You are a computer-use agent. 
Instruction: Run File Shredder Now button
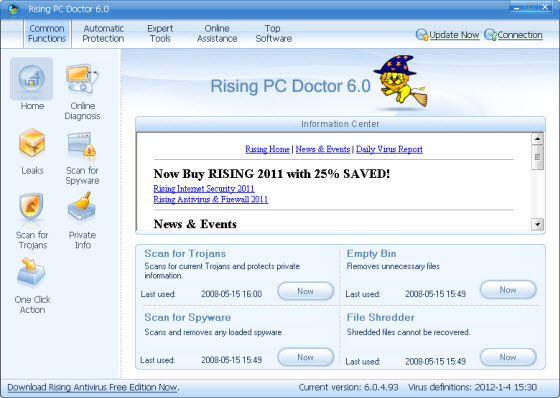508,357
